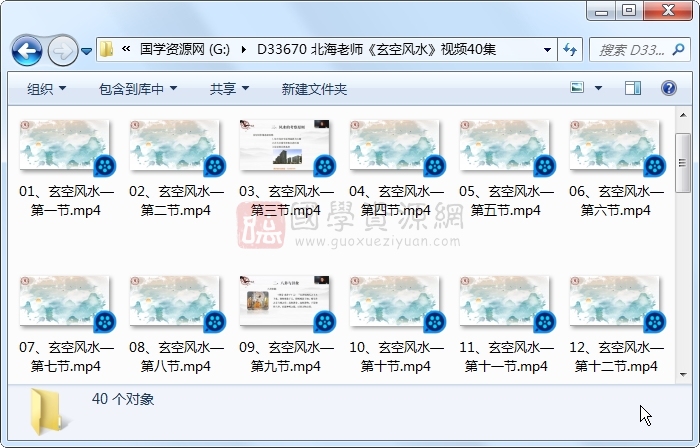
Task: Select thumbnail of 08 第八节.mp4
Action: pos(177,305)
